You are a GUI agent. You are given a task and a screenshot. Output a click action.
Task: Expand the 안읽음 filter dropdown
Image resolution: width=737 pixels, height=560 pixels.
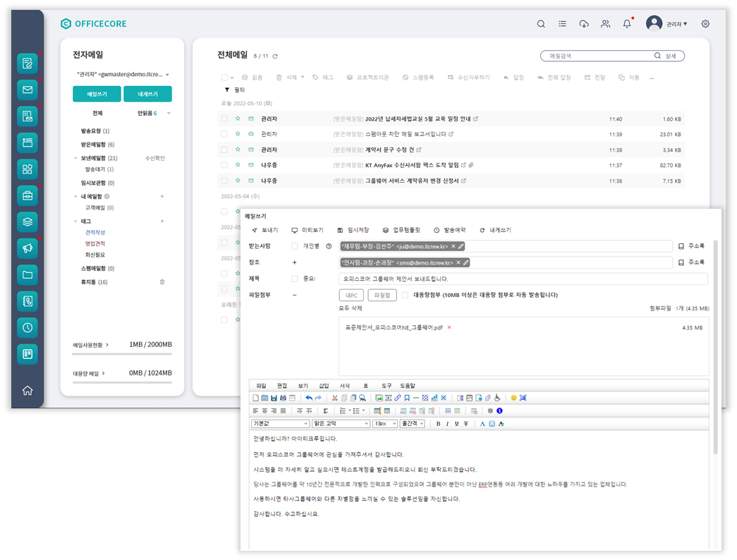click(169, 113)
